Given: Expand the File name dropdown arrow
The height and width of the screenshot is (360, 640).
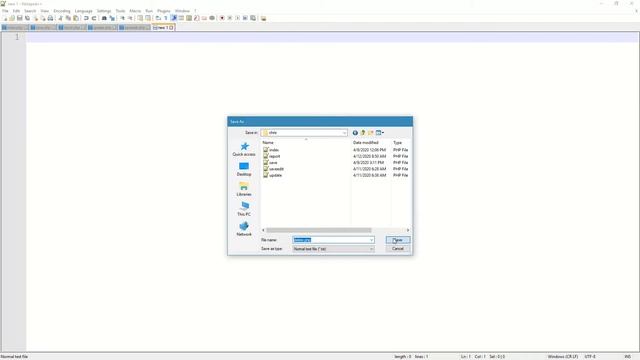Looking at the screenshot, I should point(371,240).
